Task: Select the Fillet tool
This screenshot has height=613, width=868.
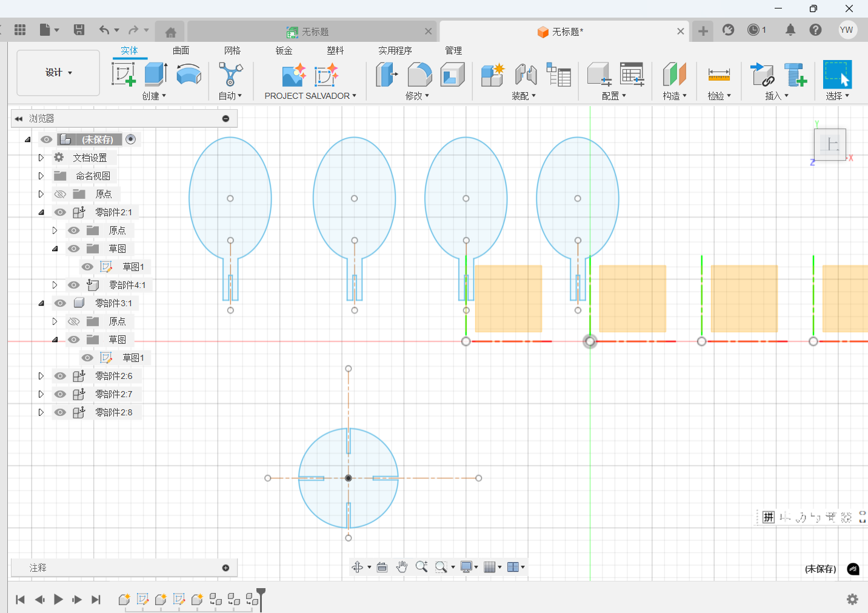Action: click(x=419, y=75)
